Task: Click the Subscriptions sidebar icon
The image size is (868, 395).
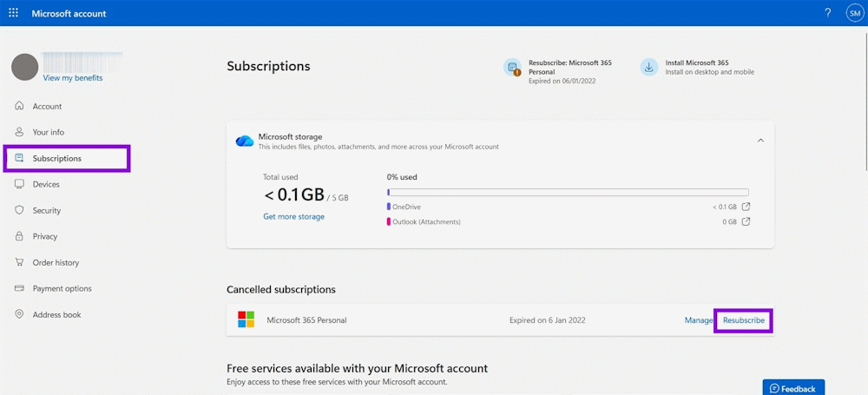Action: 19,158
